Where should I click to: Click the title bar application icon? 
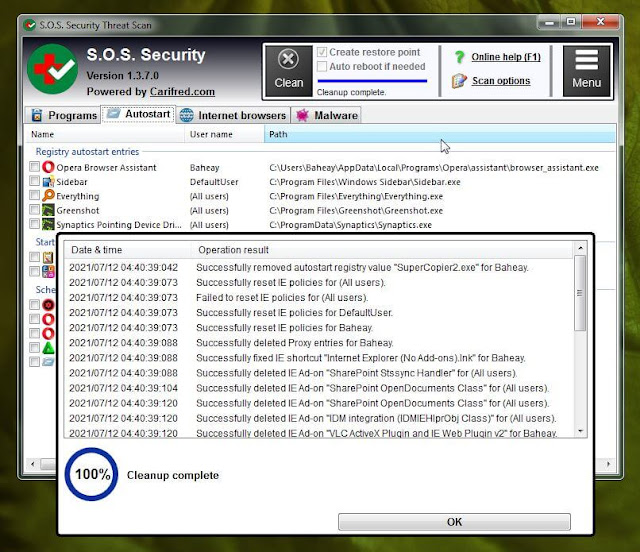(29, 25)
